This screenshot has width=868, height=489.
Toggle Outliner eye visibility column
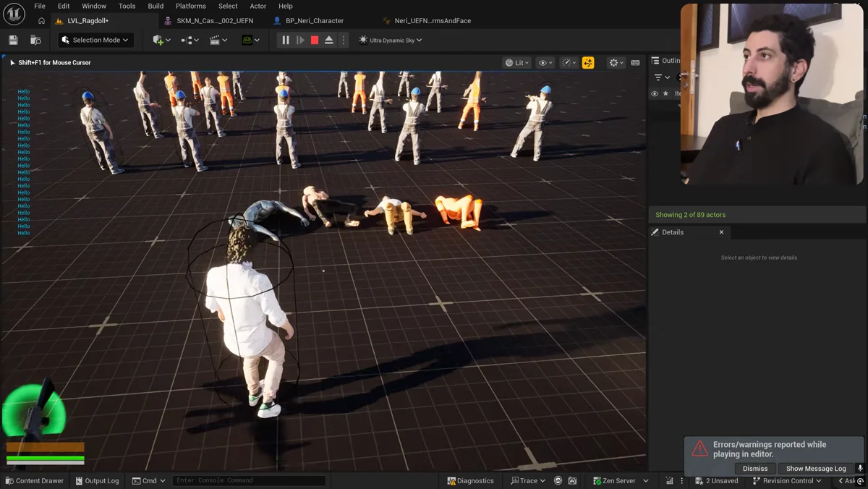click(655, 93)
